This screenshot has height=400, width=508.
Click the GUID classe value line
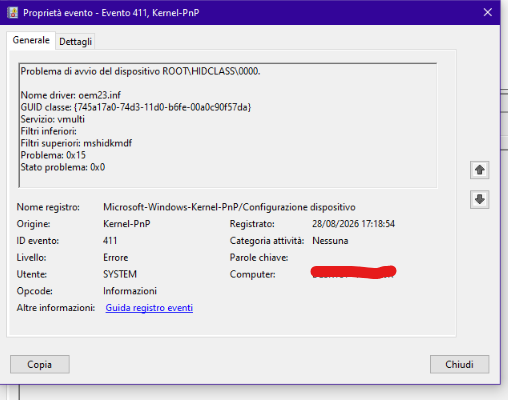[x=136, y=107]
